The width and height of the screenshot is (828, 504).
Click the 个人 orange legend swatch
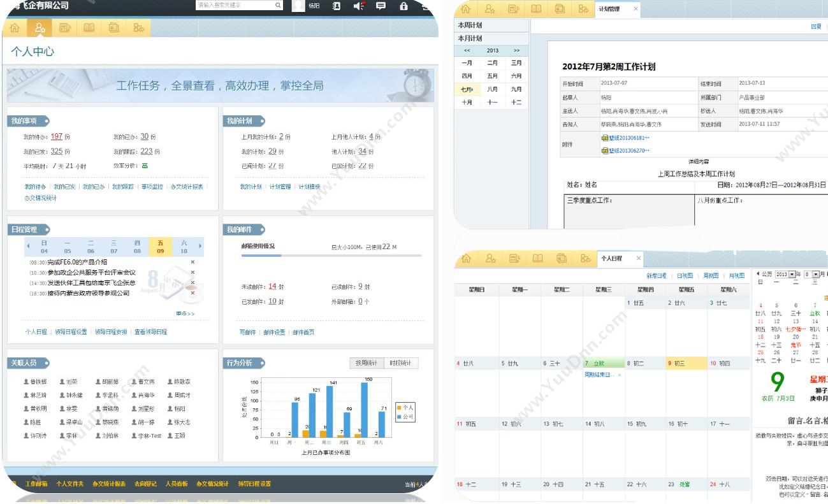click(399, 407)
